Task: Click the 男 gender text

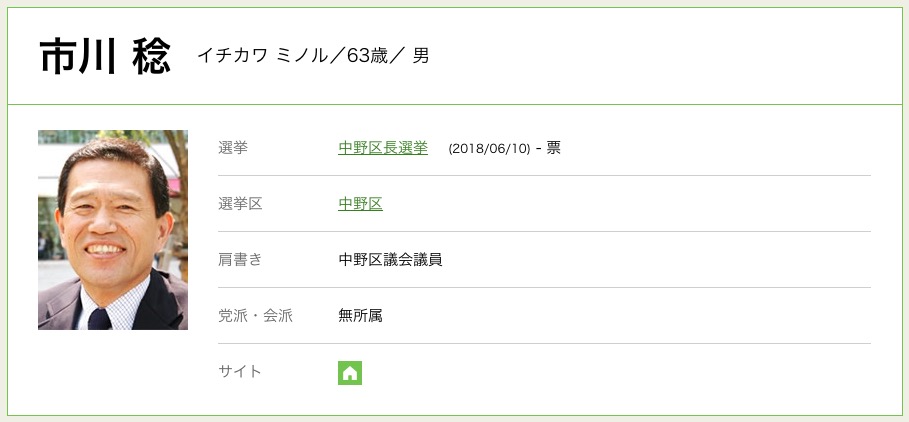Action: 421,56
